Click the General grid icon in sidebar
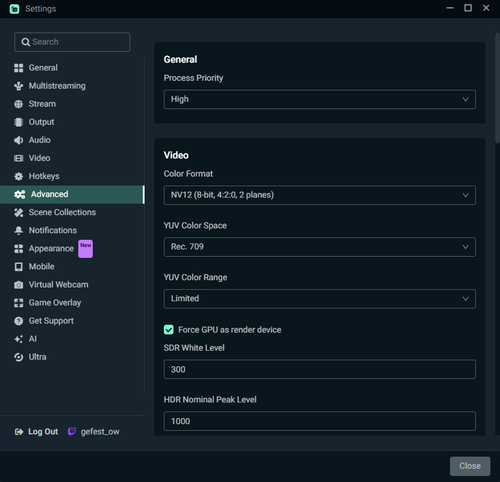This screenshot has width=500, height=482. point(19,68)
